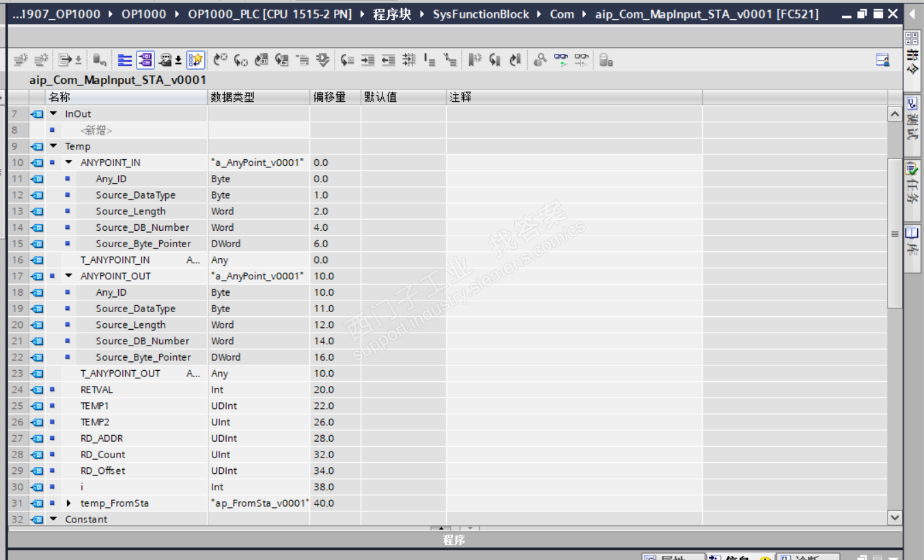Click the 名称 column header
Image resolution: width=924 pixels, height=560 pixels.
pyautogui.click(x=126, y=97)
